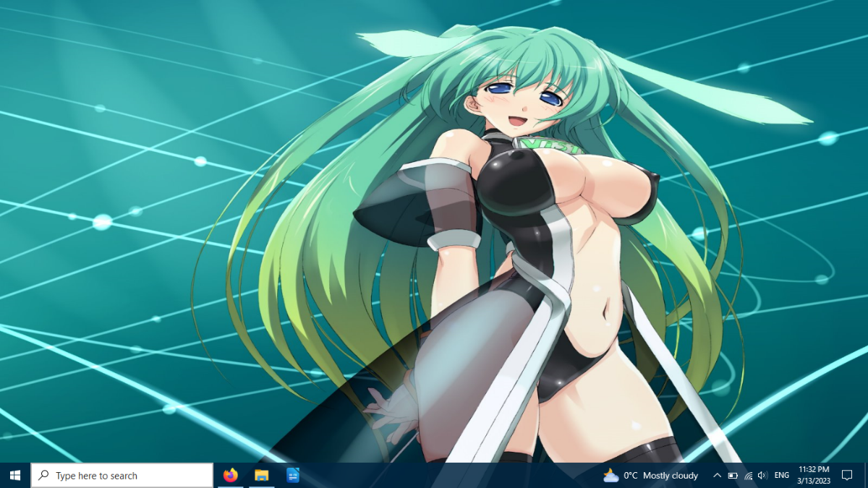Click the weather cloud-and-moon icon
This screenshot has height=488, width=868.
click(611, 476)
